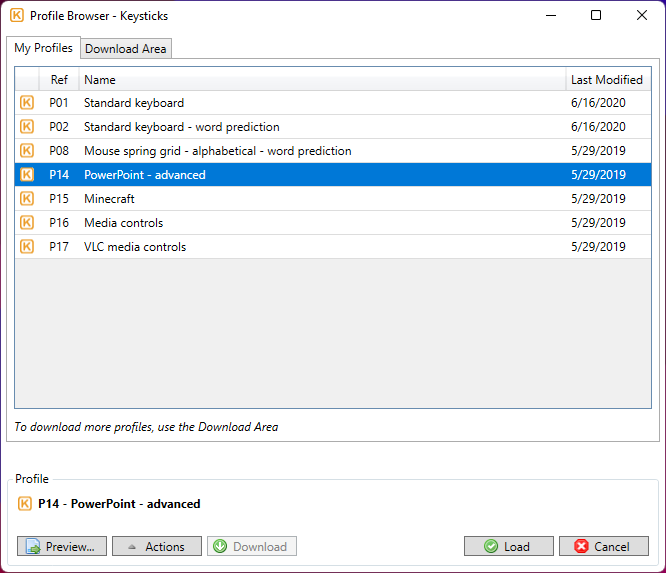The image size is (666, 573).
Task: Select the Media controls profile name
Action: (124, 223)
